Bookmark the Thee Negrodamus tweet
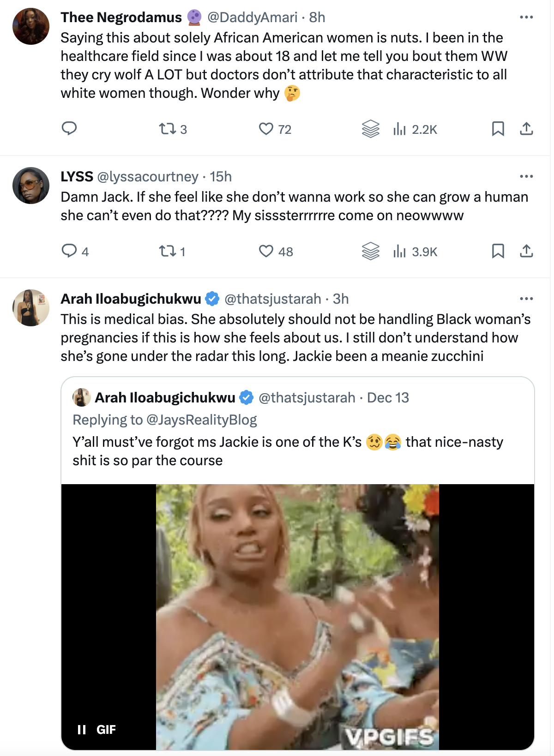The width and height of the screenshot is (554, 756). [x=498, y=129]
